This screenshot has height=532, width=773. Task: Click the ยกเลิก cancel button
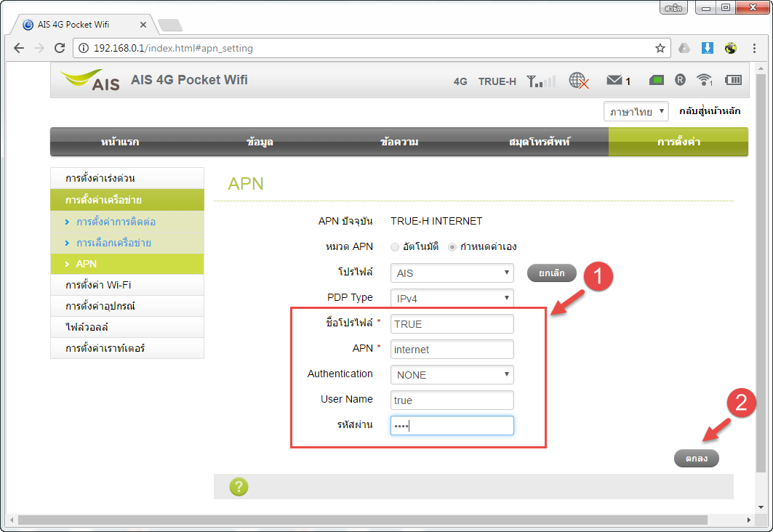(552, 273)
